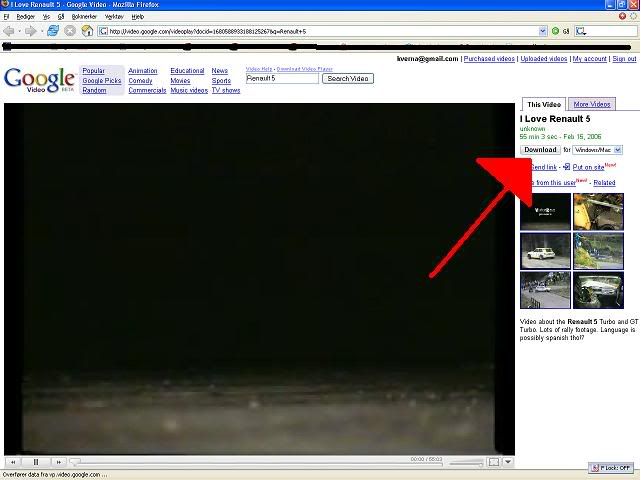Click the red extension icon near menu bar
Screen dimensions: 641x480
[622, 16]
